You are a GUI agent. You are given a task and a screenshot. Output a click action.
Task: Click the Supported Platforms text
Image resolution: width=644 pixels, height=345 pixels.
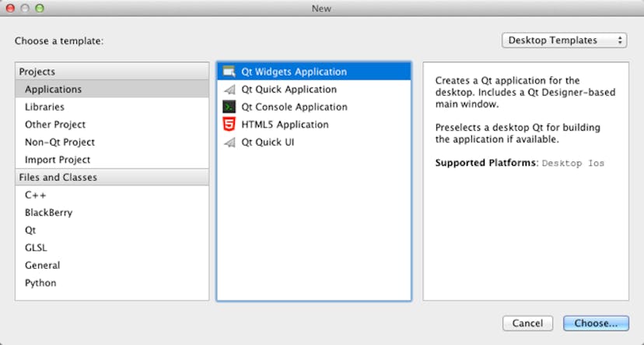tap(486, 163)
